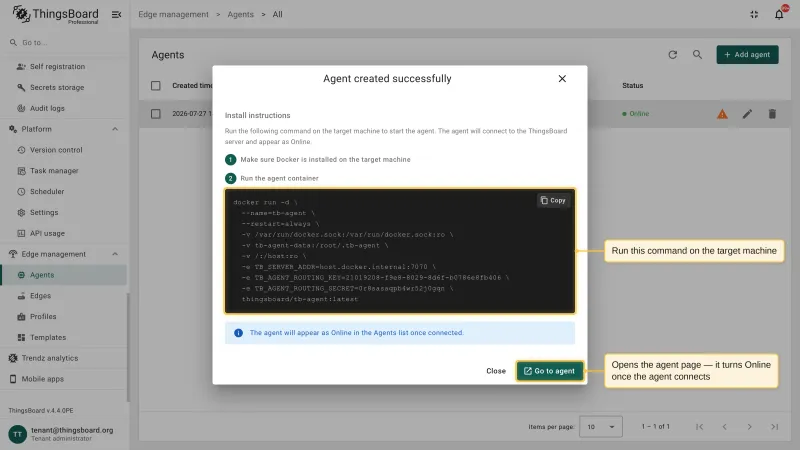800x450 pixels.
Task: Click the Edge management section icon
Action: click(x=13, y=254)
